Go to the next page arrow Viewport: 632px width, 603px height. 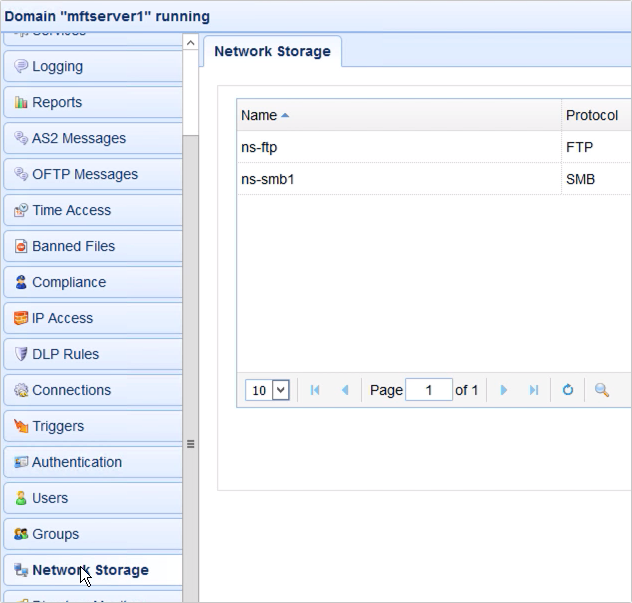click(504, 390)
